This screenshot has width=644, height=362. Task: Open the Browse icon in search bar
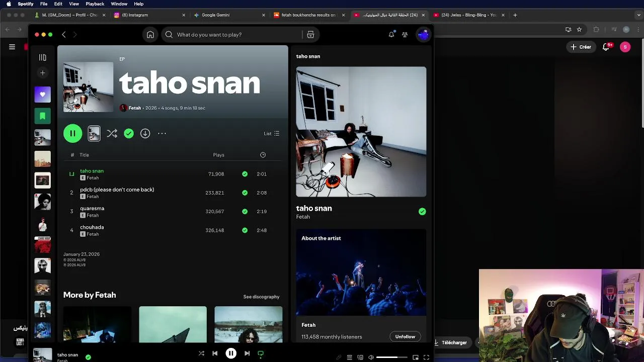310,35
